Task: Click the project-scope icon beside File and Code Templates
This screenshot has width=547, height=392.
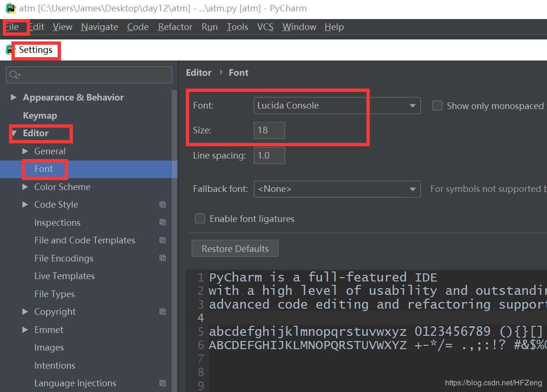Action: pyautogui.click(x=162, y=240)
